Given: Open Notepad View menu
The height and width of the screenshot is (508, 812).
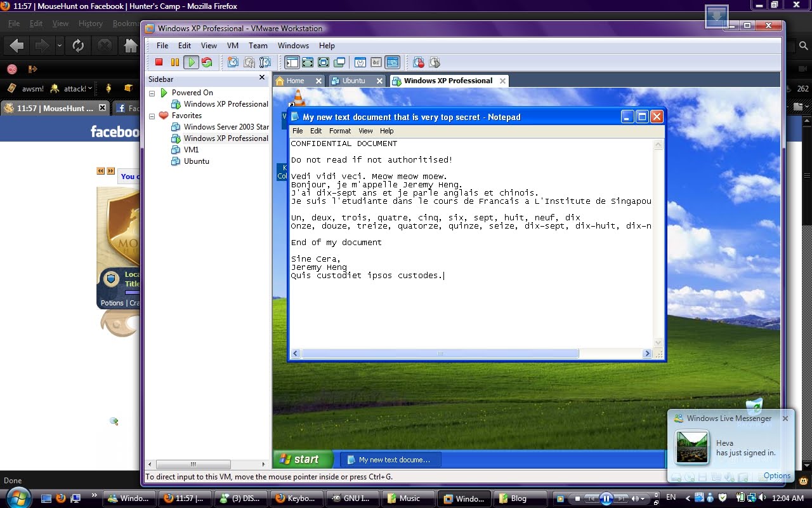Looking at the screenshot, I should tap(365, 131).
